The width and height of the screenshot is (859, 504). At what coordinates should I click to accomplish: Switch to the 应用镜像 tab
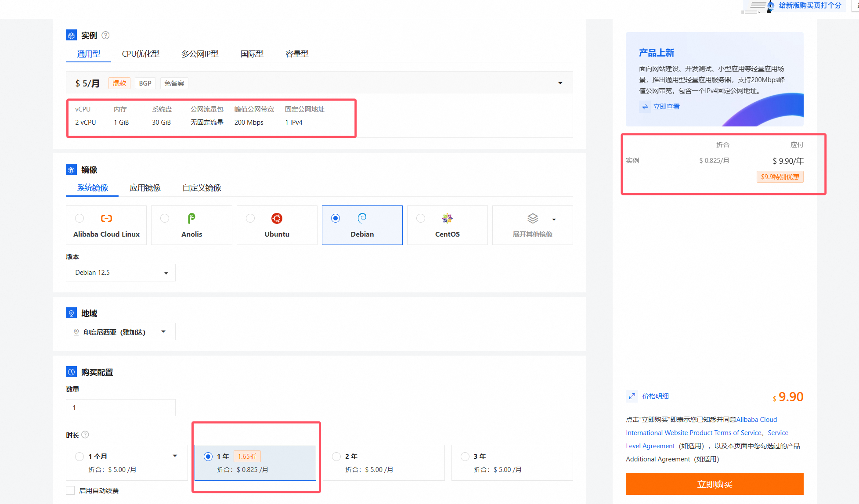coord(145,187)
